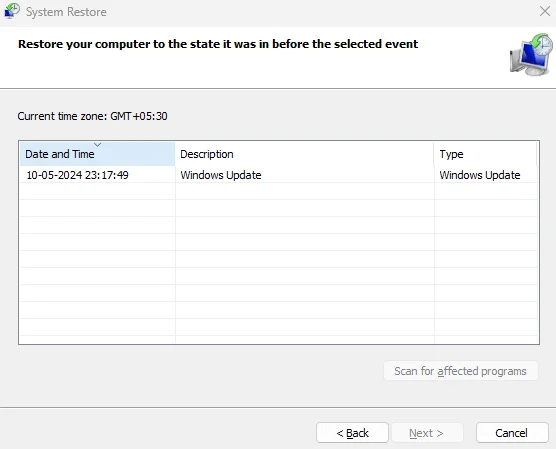Click Windows Update in Description column

pyautogui.click(x=221, y=175)
